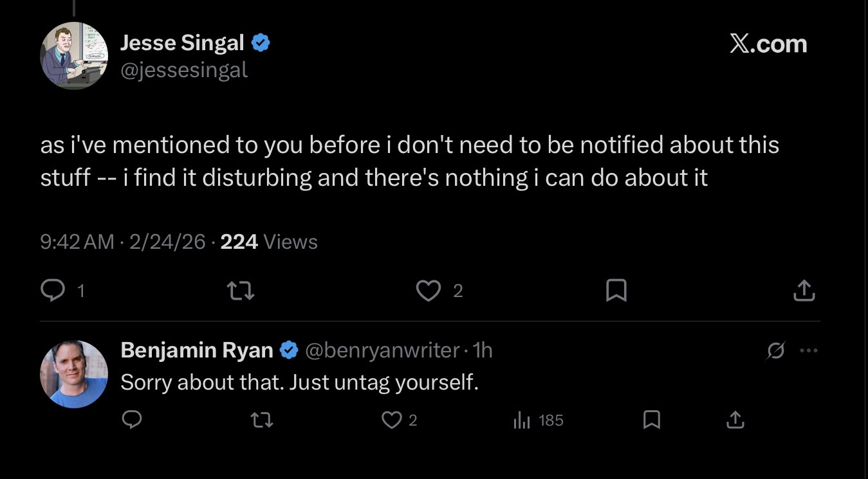Click Jesse Singal's blue verified badge
The height and width of the screenshot is (479, 868).
(x=260, y=43)
